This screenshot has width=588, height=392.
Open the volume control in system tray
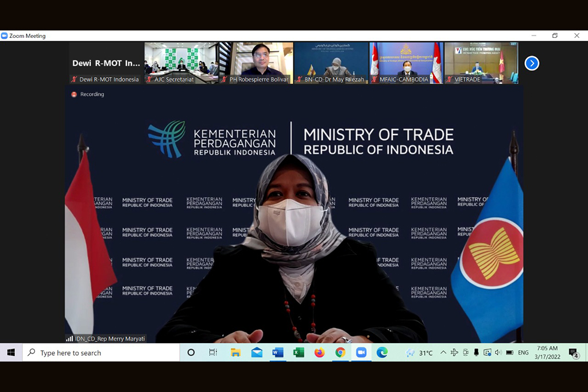[498, 352]
